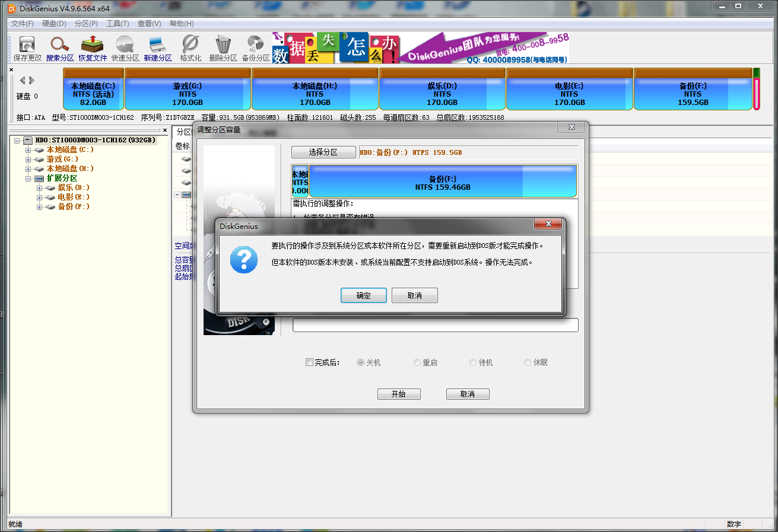Viewport: 778px width, 532px height.
Task: Click HD0:备份(F:) NTFS 159.5GB field
Action: (468, 152)
